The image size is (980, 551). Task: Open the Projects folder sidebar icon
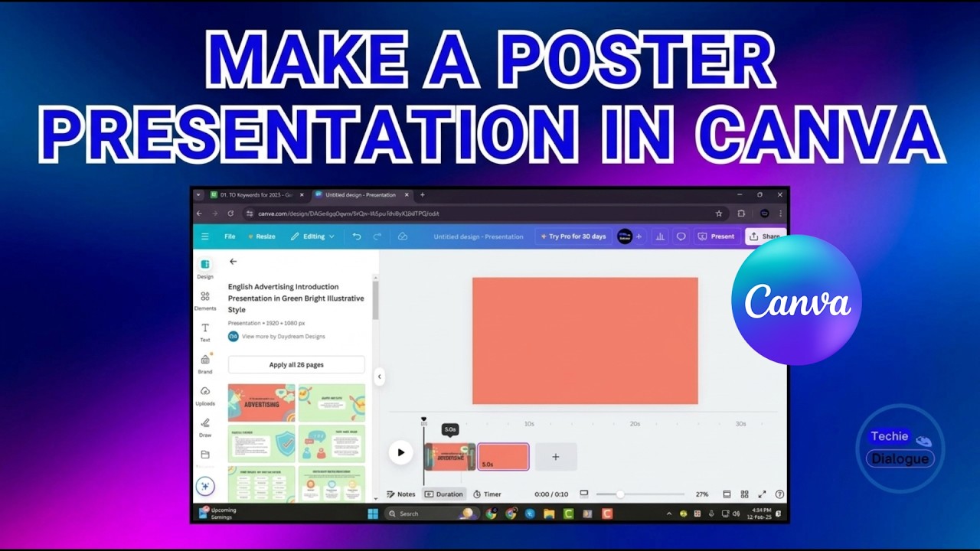205,455
